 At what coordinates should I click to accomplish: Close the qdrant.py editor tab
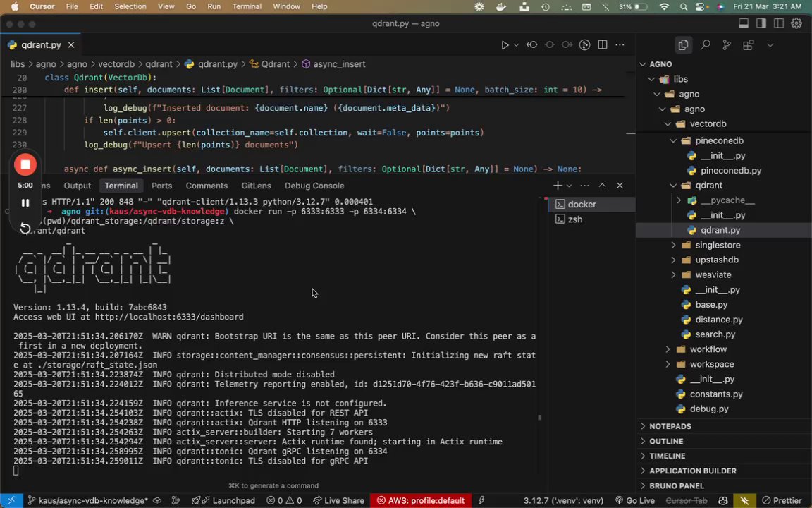pos(71,45)
